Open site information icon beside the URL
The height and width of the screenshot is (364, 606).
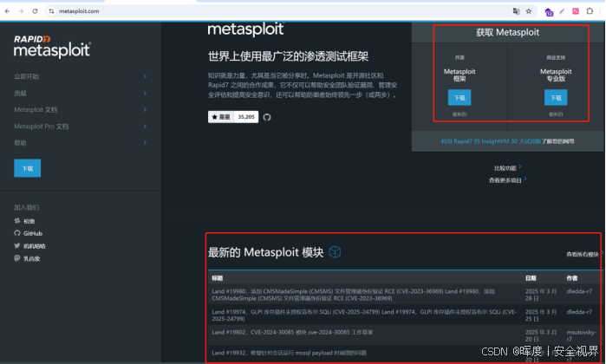[51, 11]
